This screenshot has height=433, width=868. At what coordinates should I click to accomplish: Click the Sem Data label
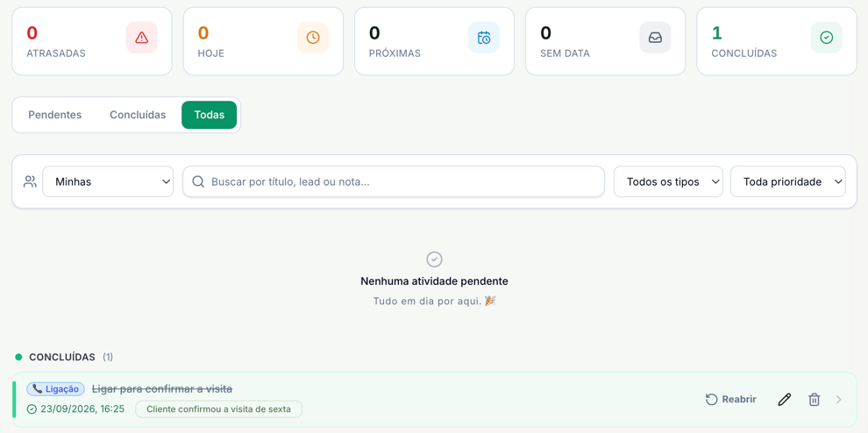[x=566, y=53]
